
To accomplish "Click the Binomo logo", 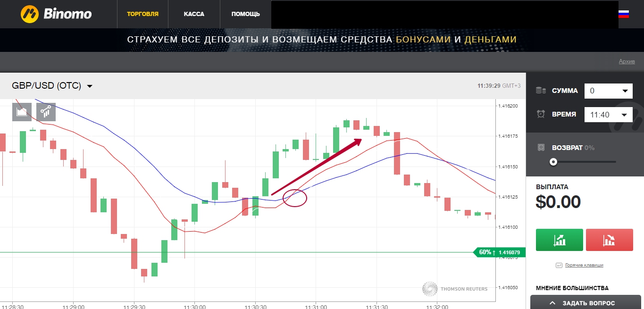I will tap(56, 14).
